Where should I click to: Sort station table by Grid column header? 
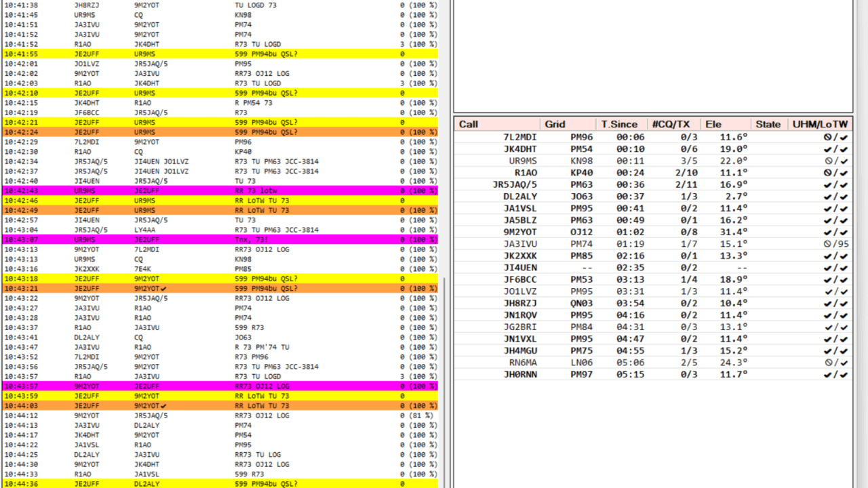[568, 124]
